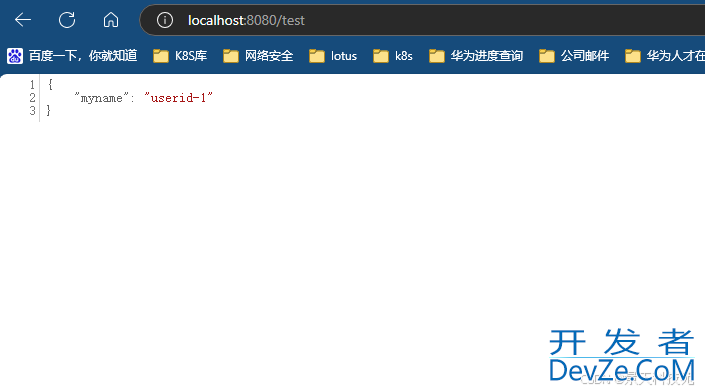
Task: Open the 百度一下，你就知道 bookmark
Action: (72, 56)
